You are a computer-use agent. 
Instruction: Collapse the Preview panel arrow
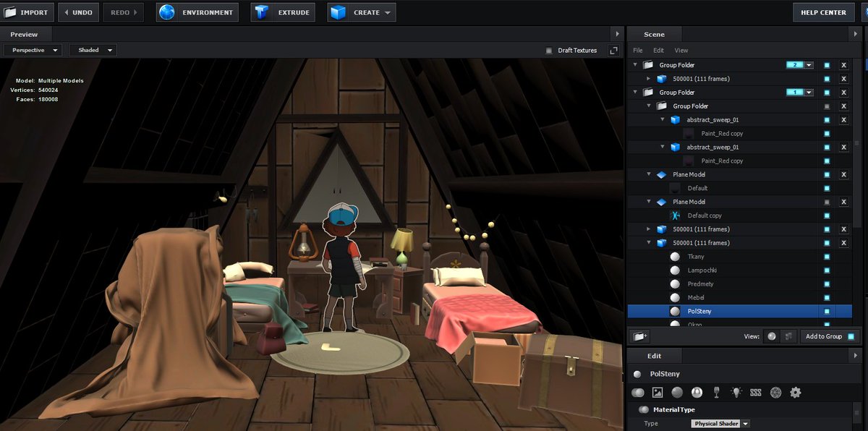(616, 34)
